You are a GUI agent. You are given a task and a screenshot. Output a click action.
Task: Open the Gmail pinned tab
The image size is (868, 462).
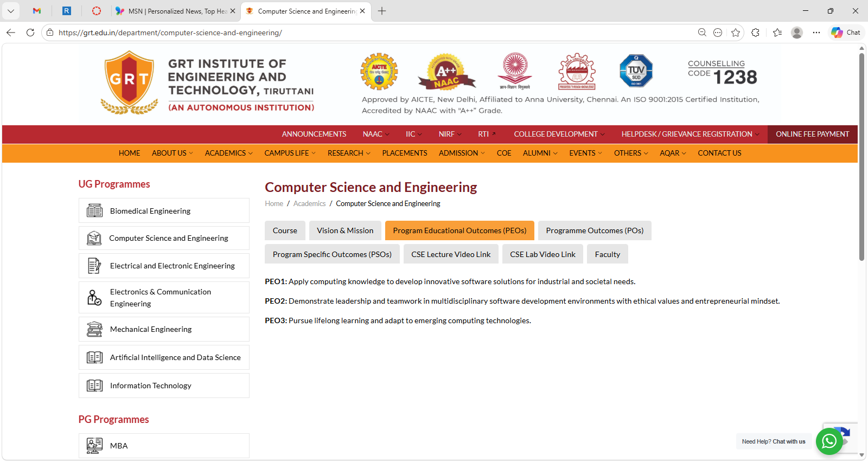37,11
